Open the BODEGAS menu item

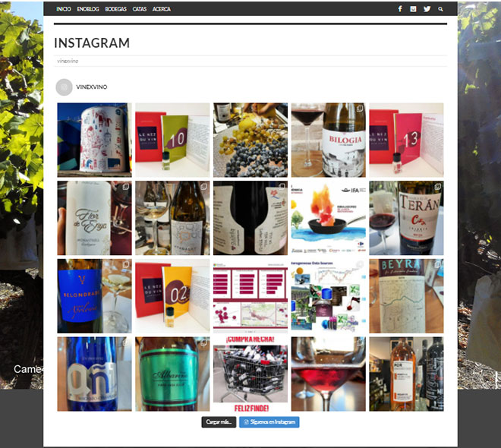coord(115,9)
